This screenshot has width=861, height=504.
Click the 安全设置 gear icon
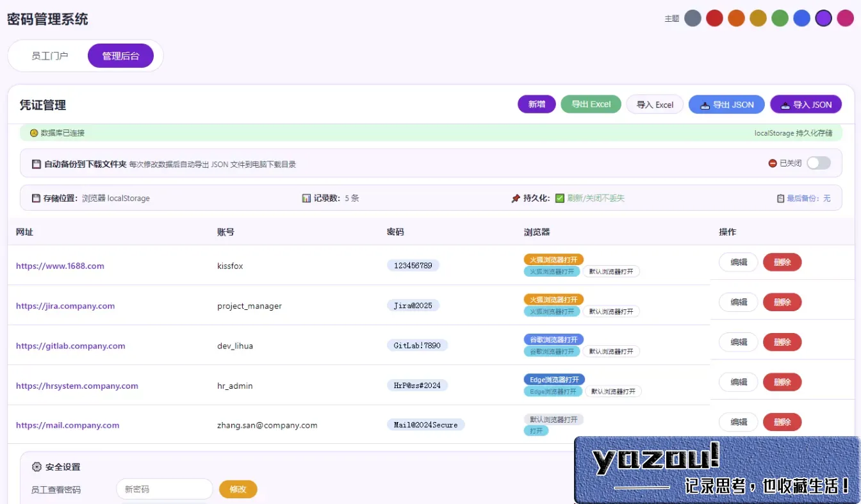(x=37, y=467)
